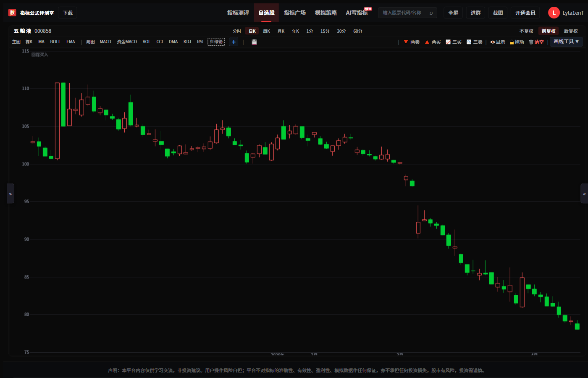588x378 pixels.
Task: Select the CCI indicator
Action: pos(160,42)
